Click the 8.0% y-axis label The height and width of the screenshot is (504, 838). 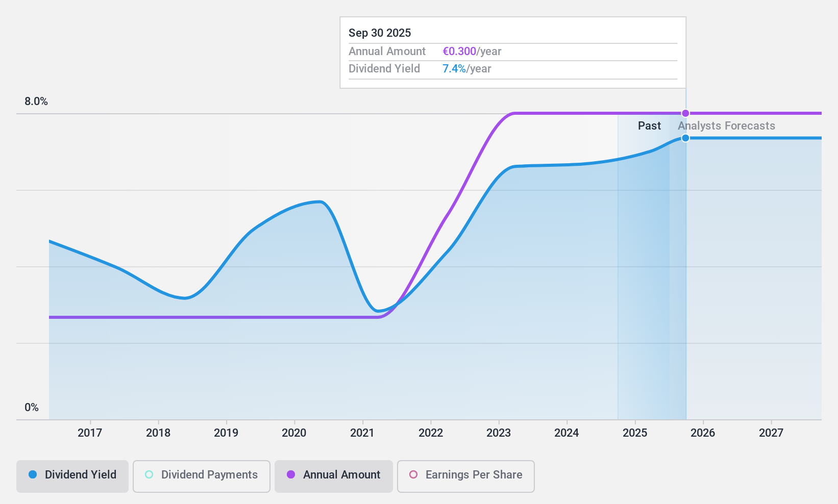(x=36, y=102)
